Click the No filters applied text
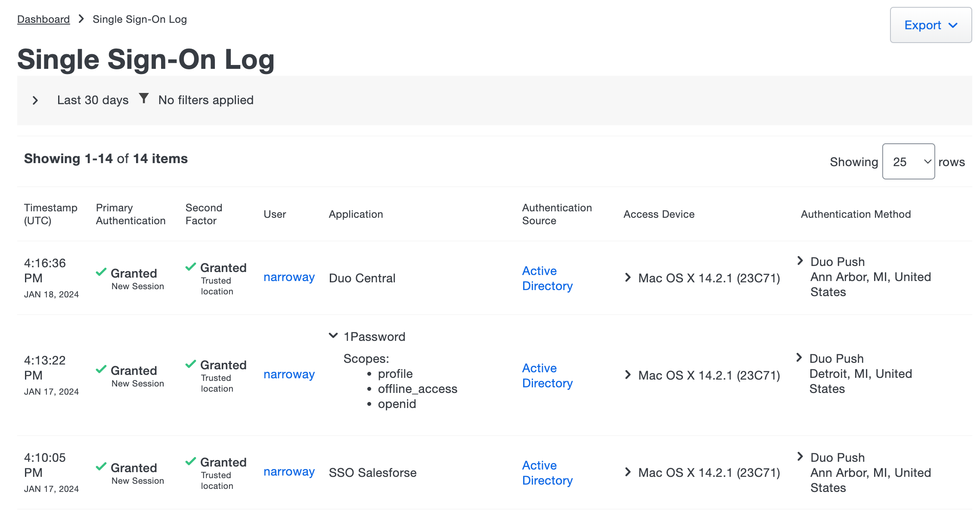 206,100
